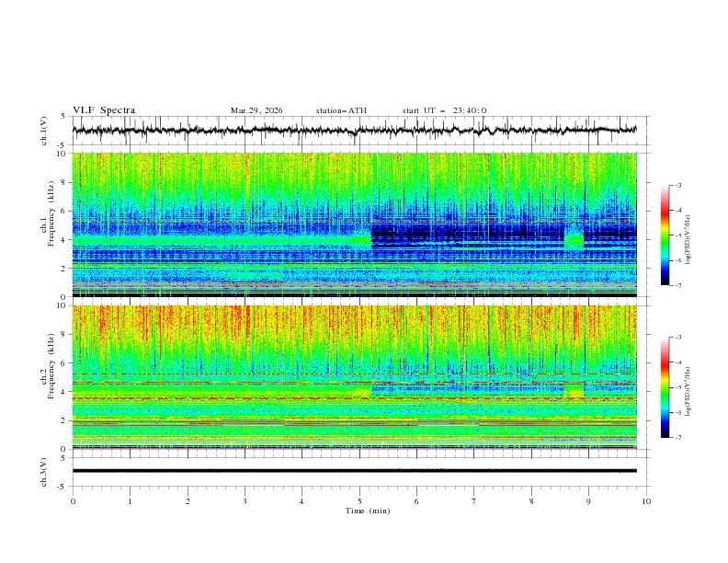This screenshot has width=728, height=563.
Task: Click the time axis tick labeled 9
Action: coord(588,501)
